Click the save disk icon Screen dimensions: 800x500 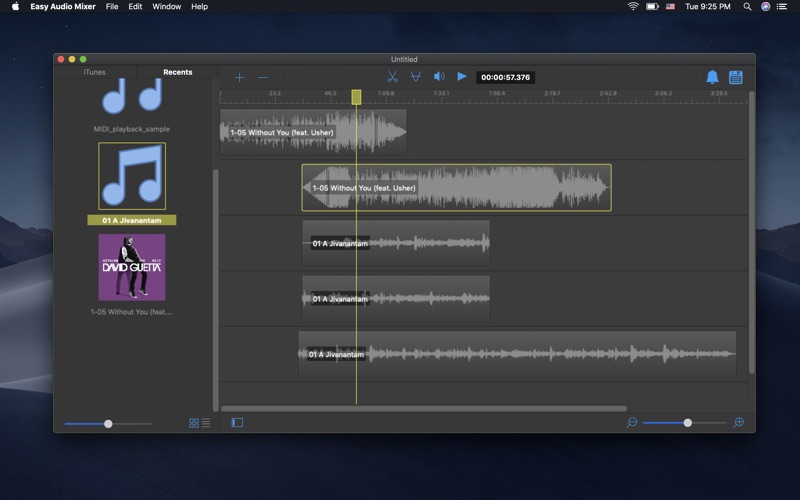click(x=736, y=77)
